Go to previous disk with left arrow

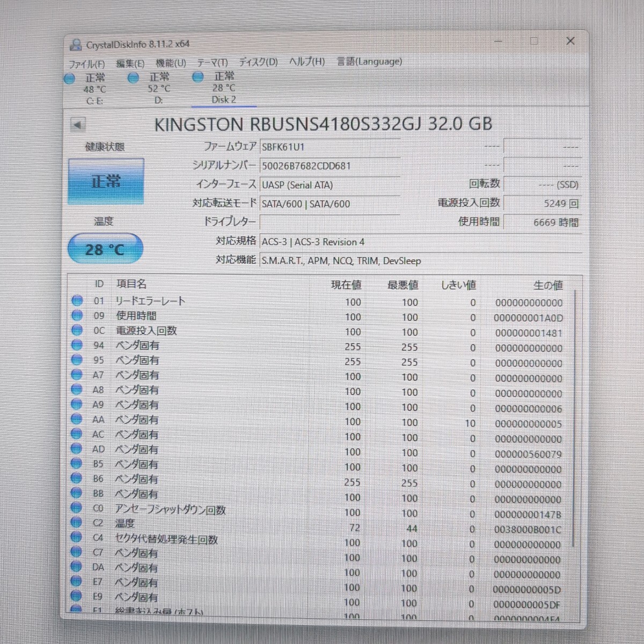[78, 125]
